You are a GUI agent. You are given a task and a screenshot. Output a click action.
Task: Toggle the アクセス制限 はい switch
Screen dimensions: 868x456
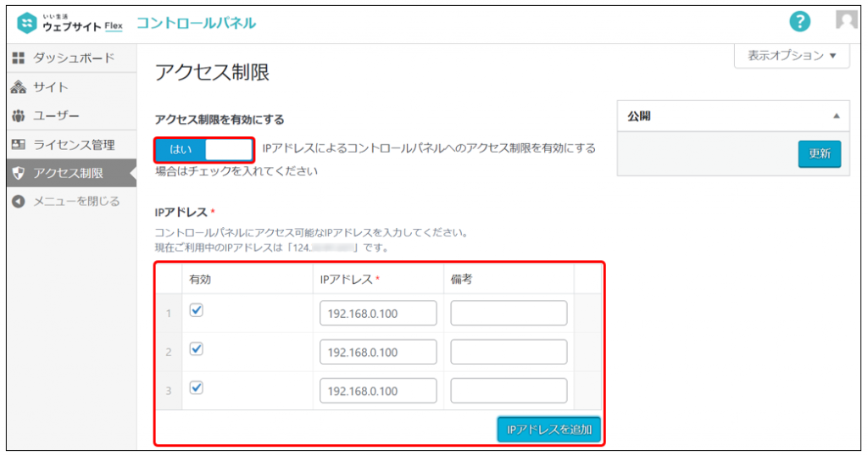pos(204,150)
